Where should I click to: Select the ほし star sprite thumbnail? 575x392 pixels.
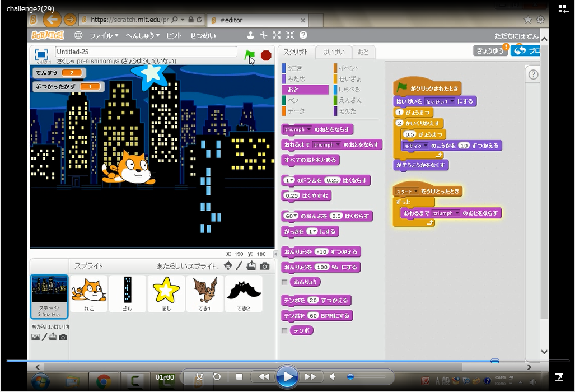tap(166, 293)
